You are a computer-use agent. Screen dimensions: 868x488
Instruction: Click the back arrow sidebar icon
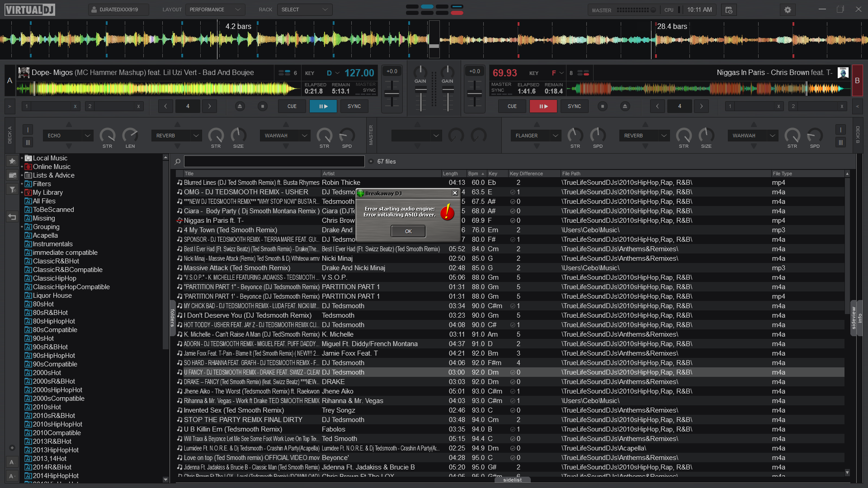[x=12, y=217]
